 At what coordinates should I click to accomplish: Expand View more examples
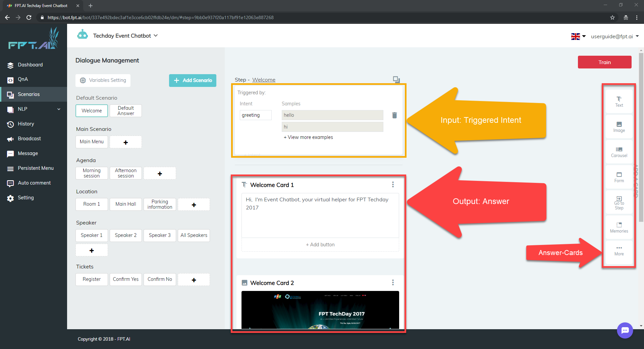[308, 137]
